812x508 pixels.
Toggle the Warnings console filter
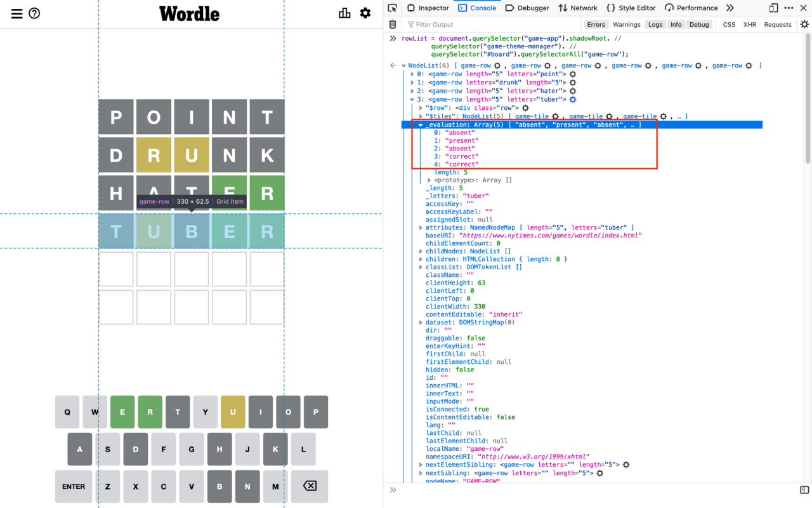point(627,24)
